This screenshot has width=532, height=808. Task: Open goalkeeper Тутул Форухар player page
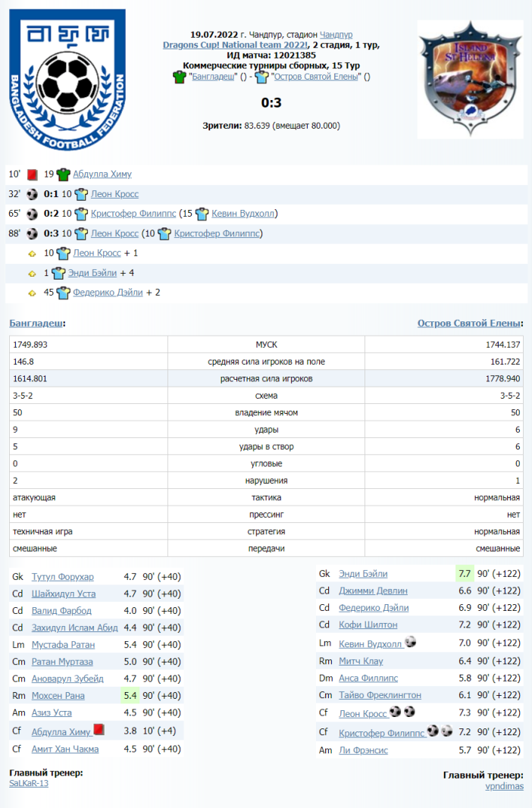(63, 576)
